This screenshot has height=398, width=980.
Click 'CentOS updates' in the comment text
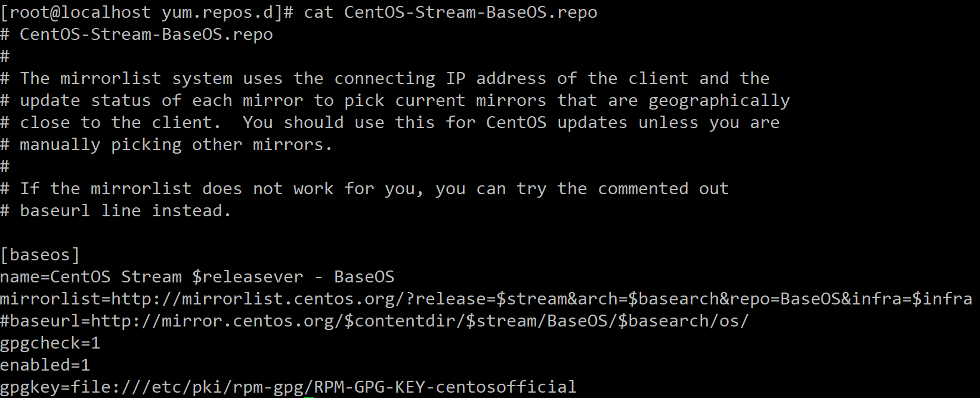click(557, 123)
